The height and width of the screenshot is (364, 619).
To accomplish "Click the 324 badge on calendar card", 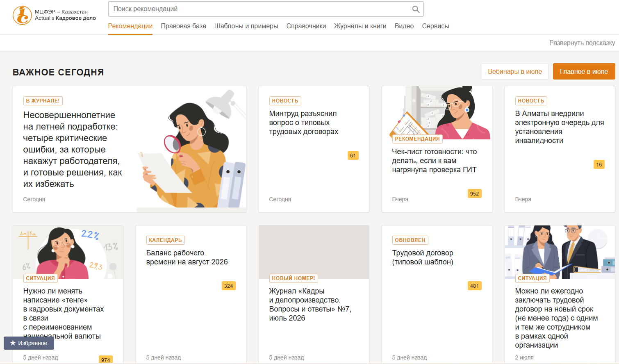I will tap(228, 286).
